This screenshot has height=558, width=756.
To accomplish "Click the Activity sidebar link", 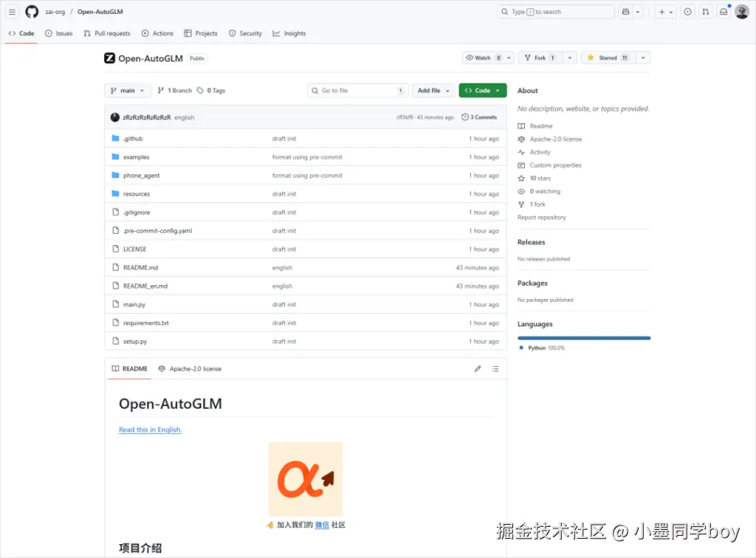I will click(x=540, y=152).
